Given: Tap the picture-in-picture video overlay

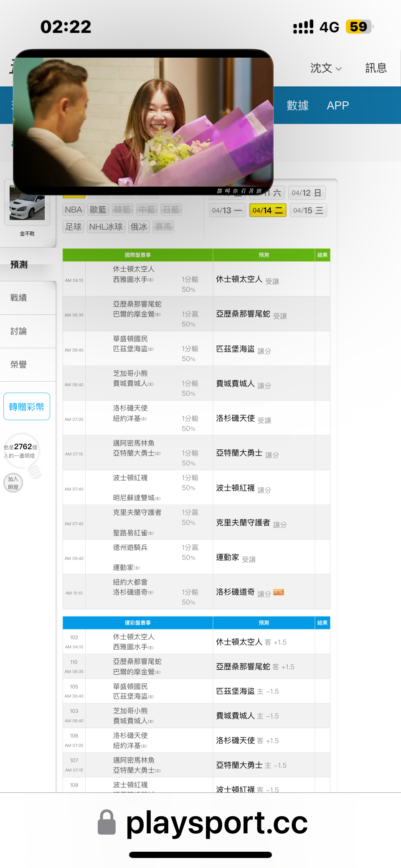Looking at the screenshot, I should pos(143,122).
